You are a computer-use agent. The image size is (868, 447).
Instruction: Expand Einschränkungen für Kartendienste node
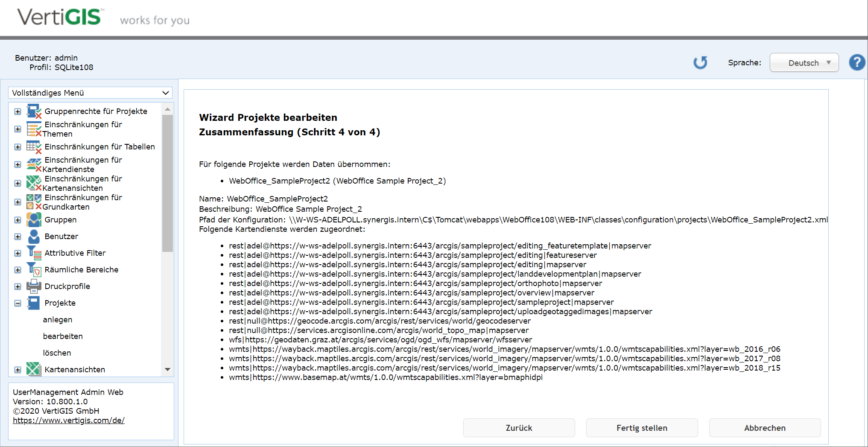[x=18, y=164]
